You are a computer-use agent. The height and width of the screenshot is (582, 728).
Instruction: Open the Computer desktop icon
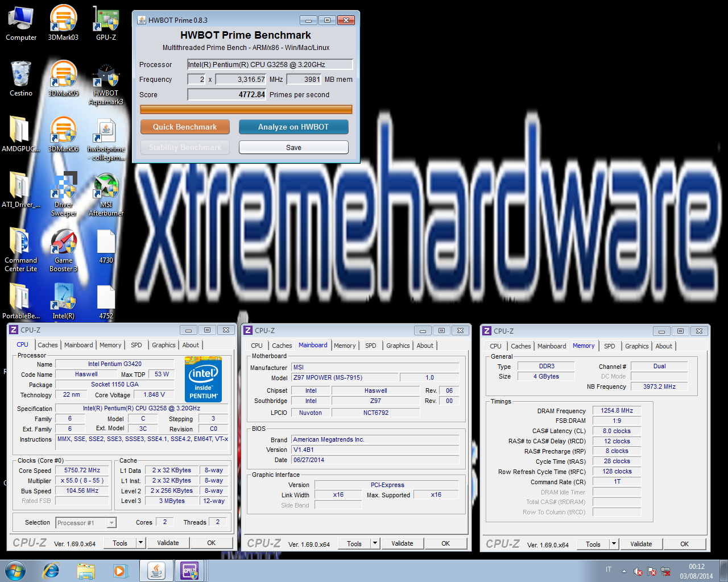(21, 23)
